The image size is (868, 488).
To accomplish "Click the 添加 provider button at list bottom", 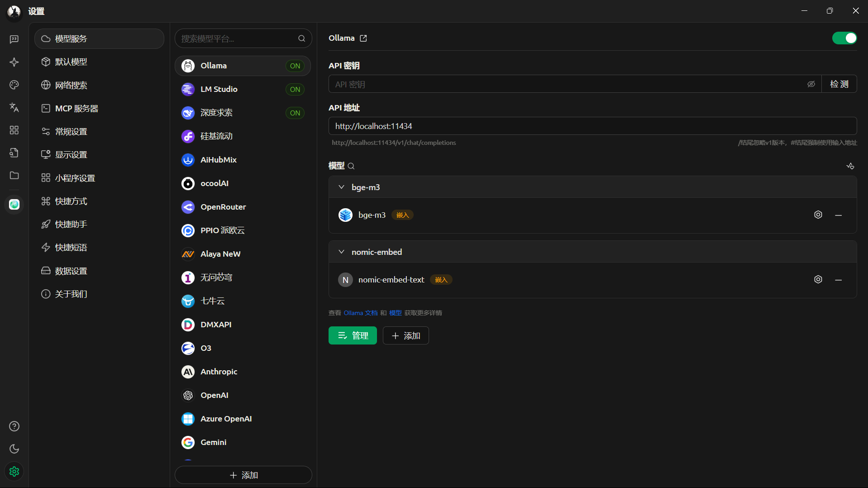I will (243, 475).
